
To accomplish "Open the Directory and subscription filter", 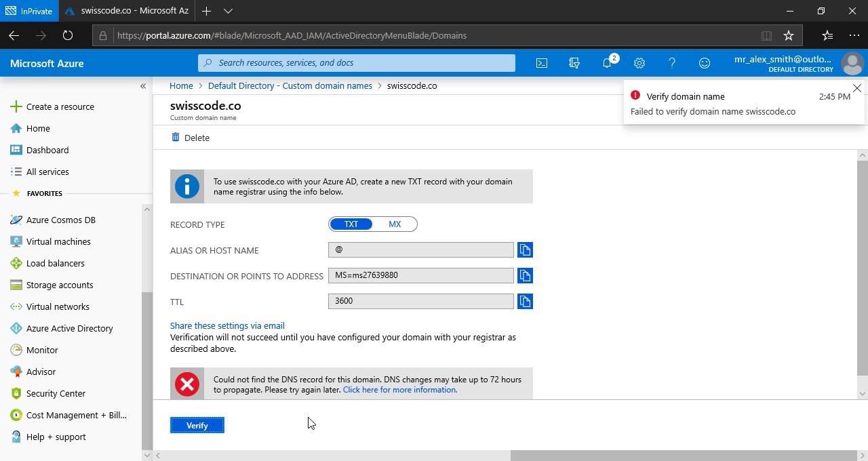I will click(x=574, y=63).
